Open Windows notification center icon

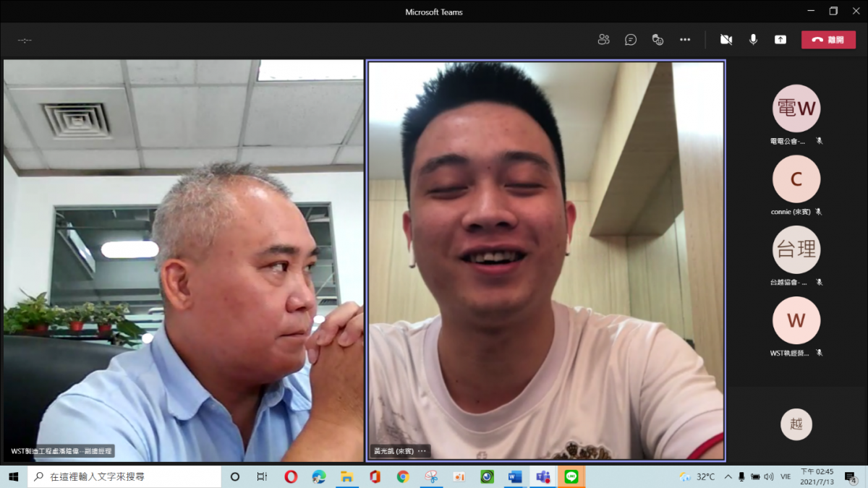tap(850, 477)
